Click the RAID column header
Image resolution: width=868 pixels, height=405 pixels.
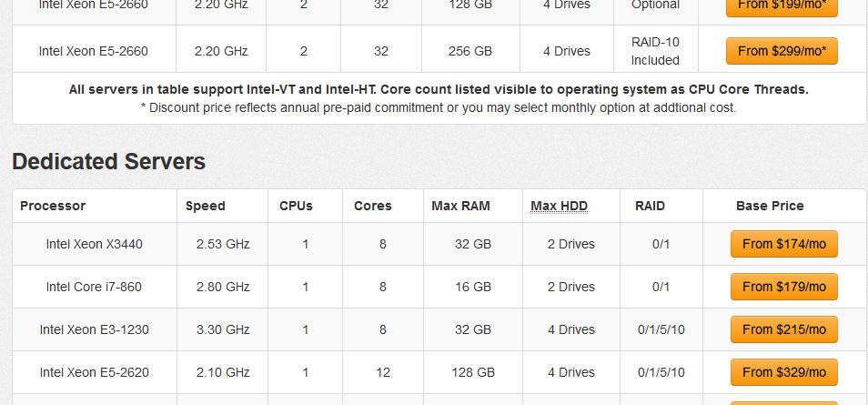[650, 206]
